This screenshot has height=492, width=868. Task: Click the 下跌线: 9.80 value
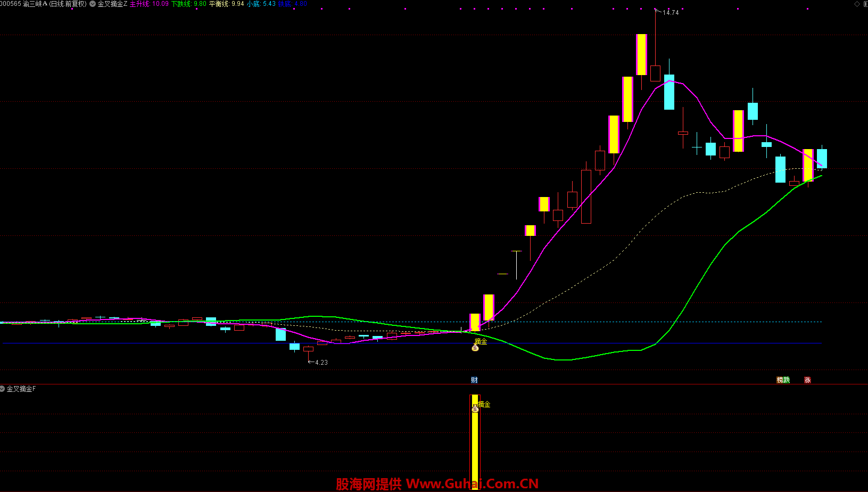[189, 4]
